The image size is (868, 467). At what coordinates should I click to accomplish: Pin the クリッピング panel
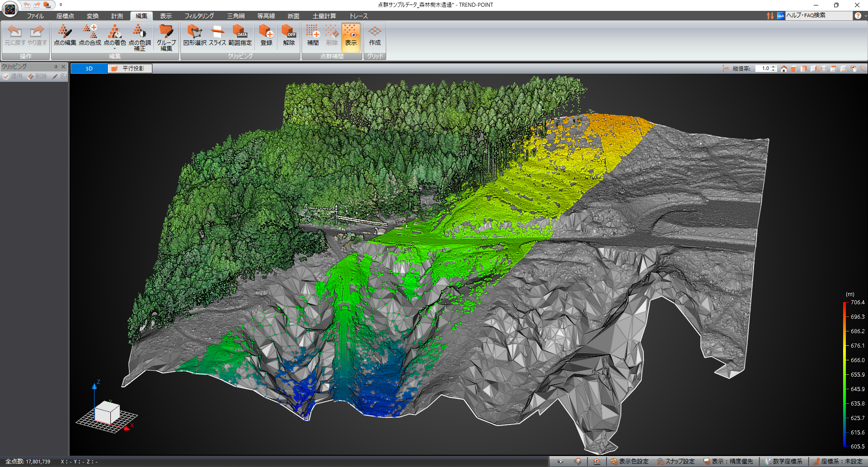56,66
